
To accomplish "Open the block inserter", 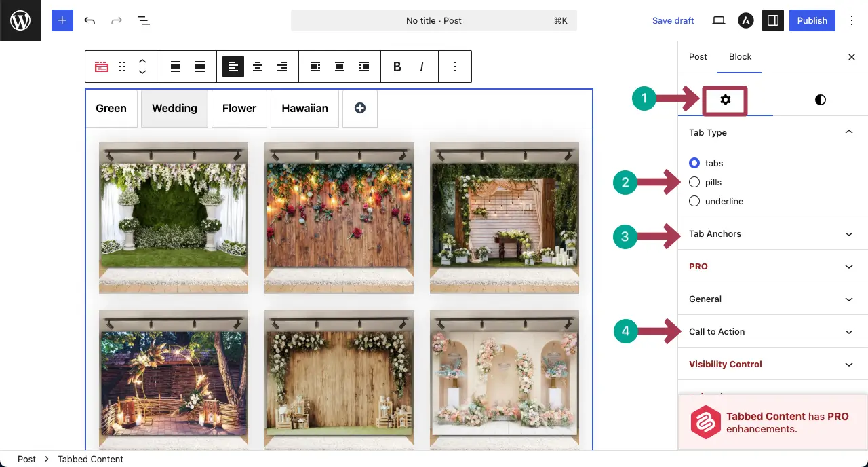I will [62, 20].
